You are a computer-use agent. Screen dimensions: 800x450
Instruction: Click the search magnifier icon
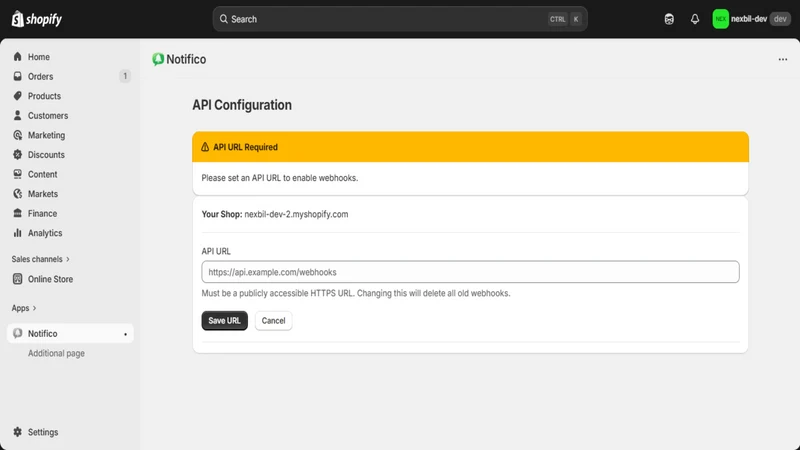[223, 19]
